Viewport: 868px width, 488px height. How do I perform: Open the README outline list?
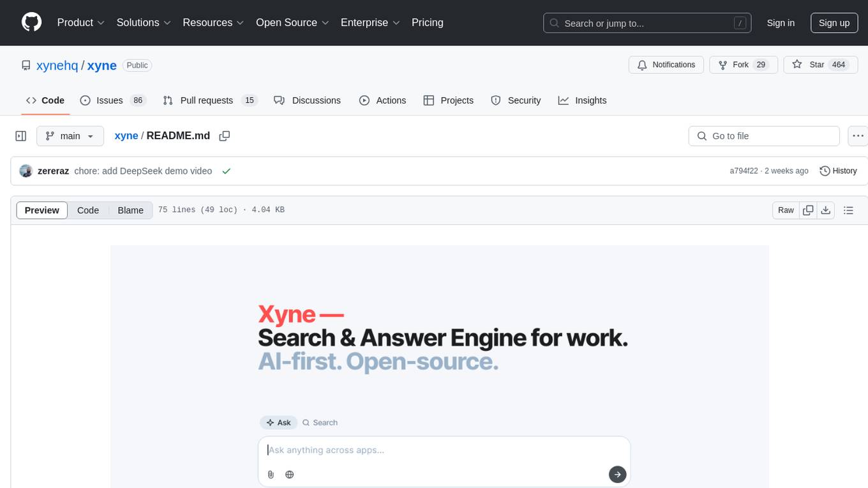click(848, 210)
